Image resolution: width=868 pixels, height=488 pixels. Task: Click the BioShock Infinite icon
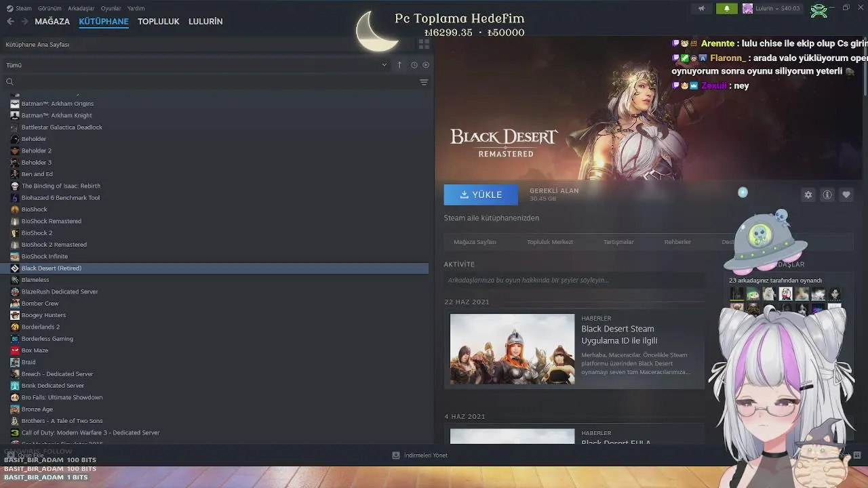pyautogui.click(x=15, y=256)
